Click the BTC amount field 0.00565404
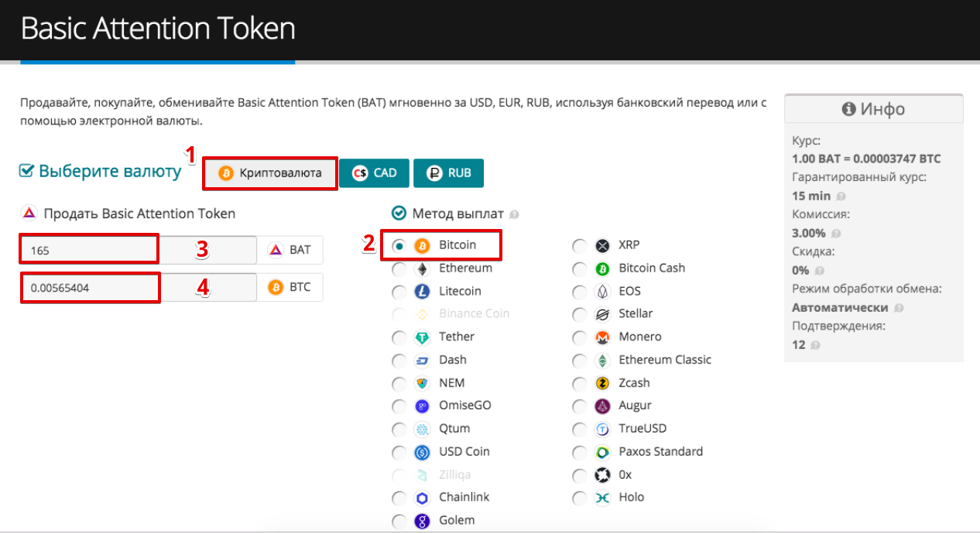 click(139, 288)
